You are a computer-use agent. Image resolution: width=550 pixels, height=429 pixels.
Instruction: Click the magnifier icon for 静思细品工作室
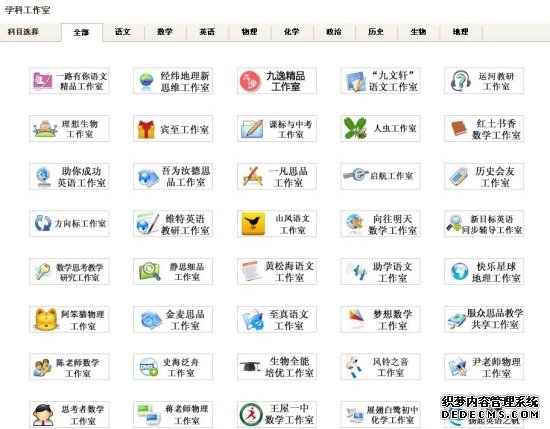pos(149,272)
